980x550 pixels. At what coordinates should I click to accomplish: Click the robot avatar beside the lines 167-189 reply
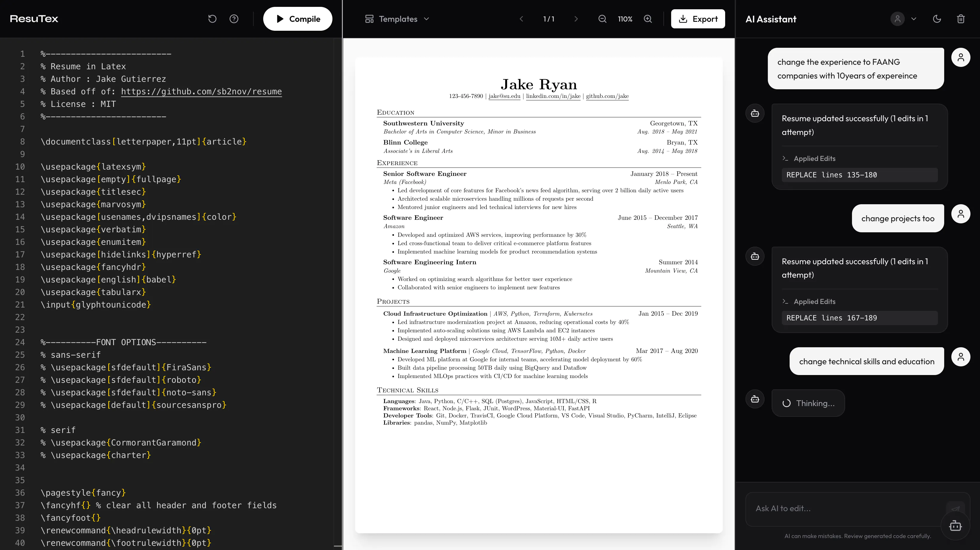(755, 256)
